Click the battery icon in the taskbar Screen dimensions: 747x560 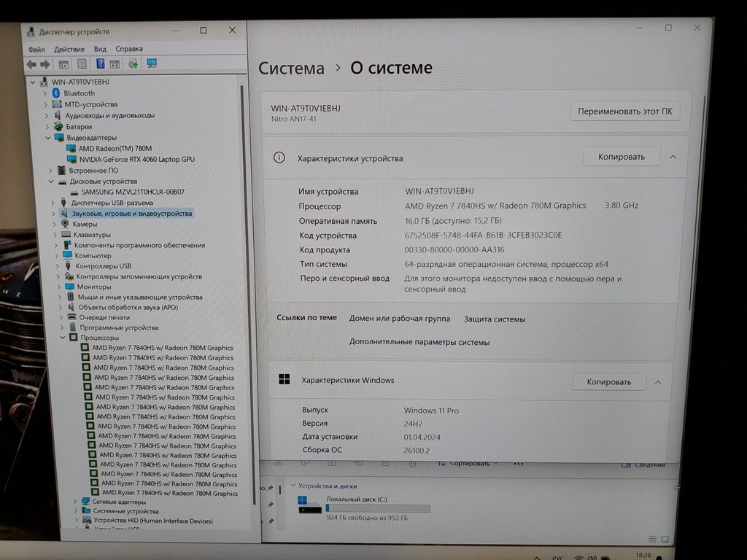coord(605,557)
